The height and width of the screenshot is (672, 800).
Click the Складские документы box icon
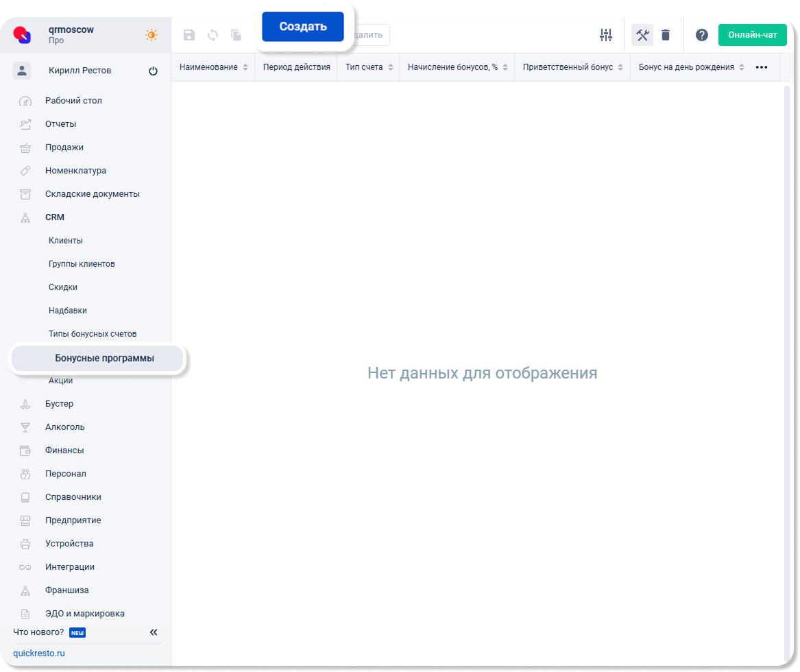click(25, 194)
